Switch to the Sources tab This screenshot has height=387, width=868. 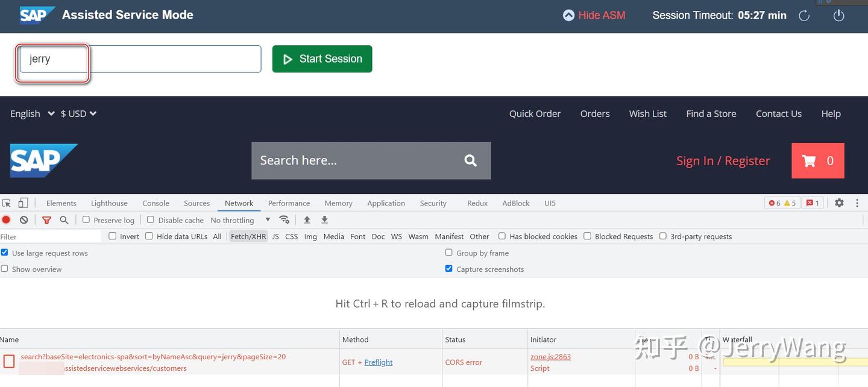click(x=197, y=203)
